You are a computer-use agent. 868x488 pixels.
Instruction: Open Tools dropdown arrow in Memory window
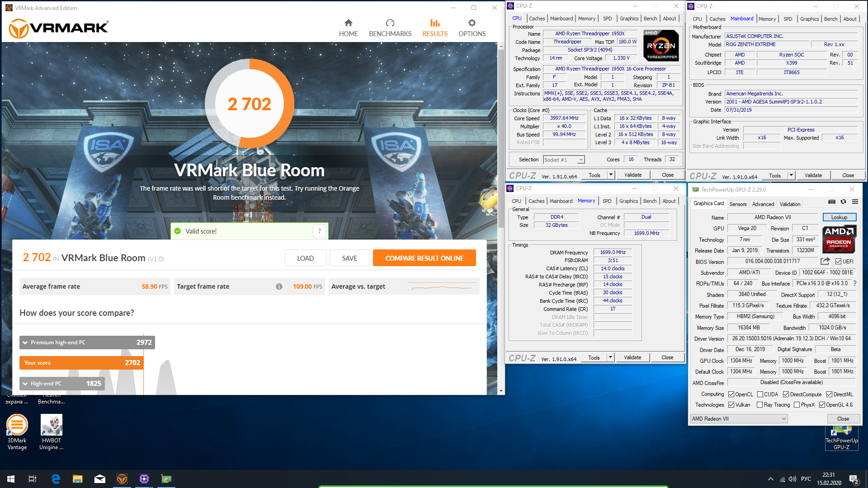click(610, 358)
